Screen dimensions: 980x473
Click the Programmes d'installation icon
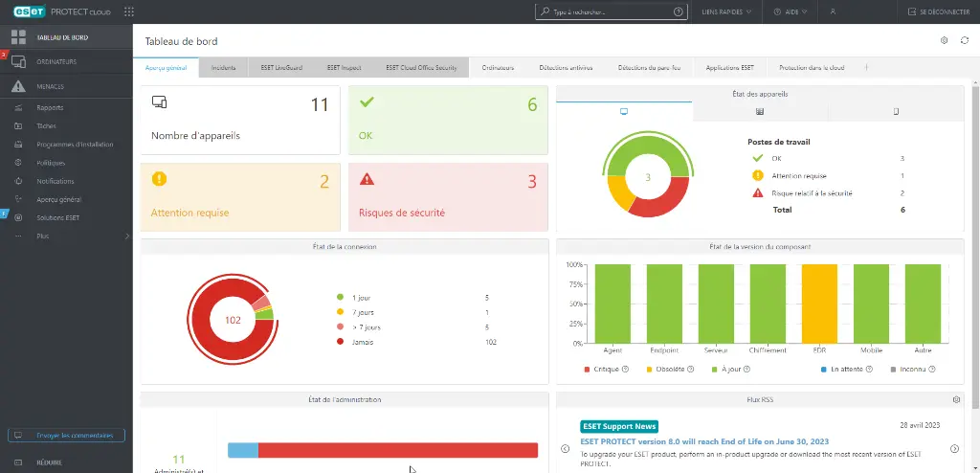click(x=18, y=145)
